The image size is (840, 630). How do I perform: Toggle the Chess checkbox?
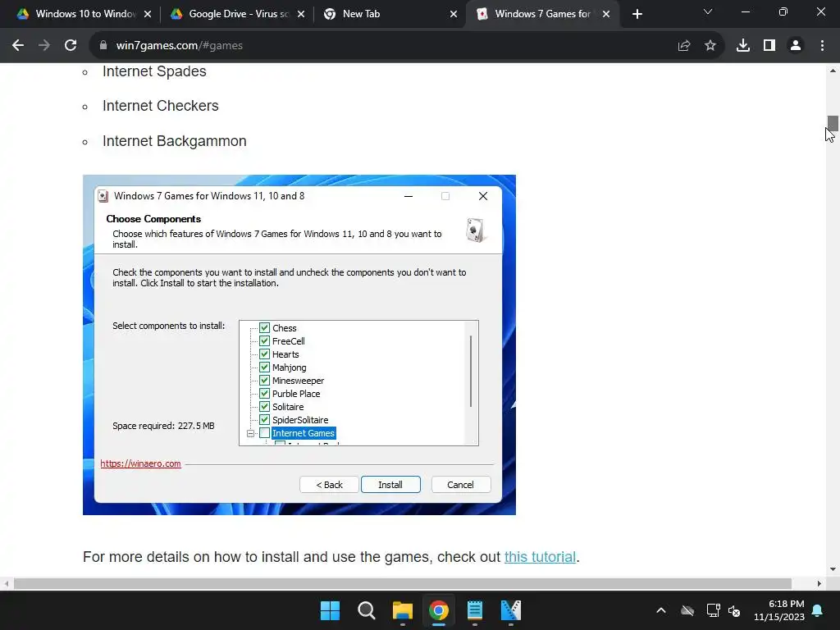point(264,328)
